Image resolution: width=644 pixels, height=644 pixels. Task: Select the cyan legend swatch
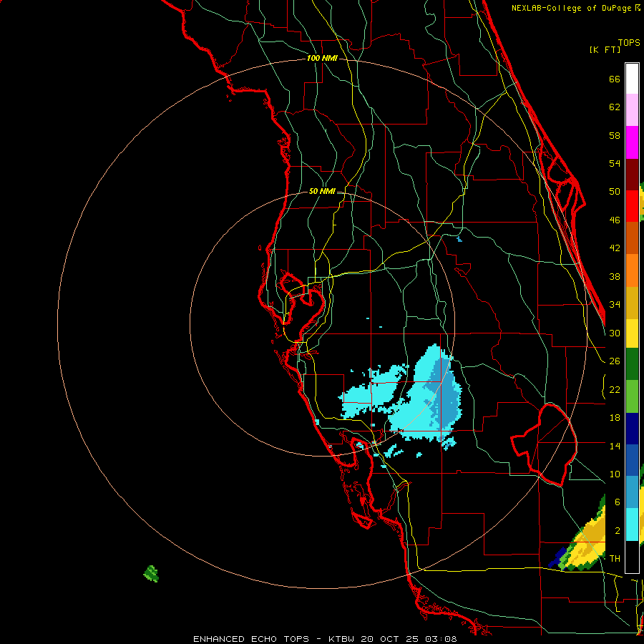point(632,525)
